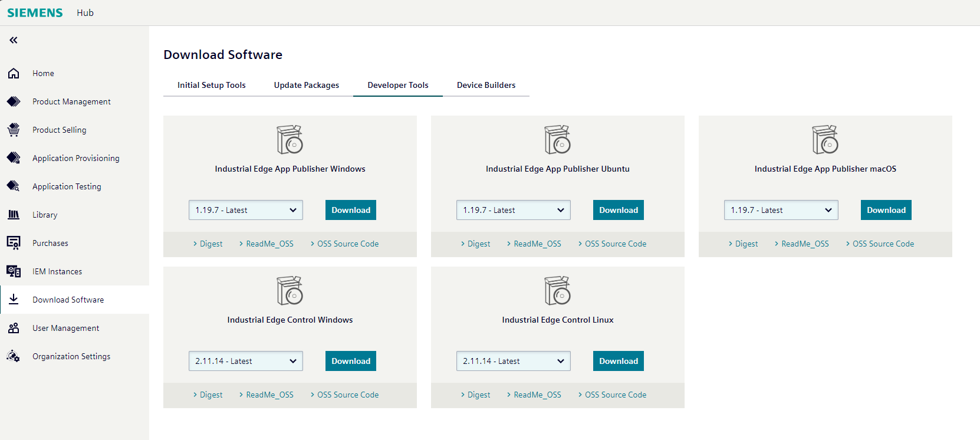Open ReadMe_OSS for Edge Control Linux
Image resolution: width=980 pixels, height=440 pixels.
pyautogui.click(x=534, y=395)
